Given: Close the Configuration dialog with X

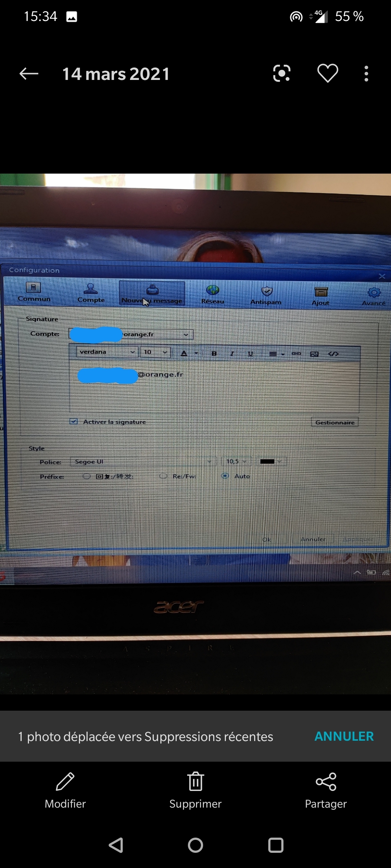Looking at the screenshot, I should pyautogui.click(x=382, y=276).
